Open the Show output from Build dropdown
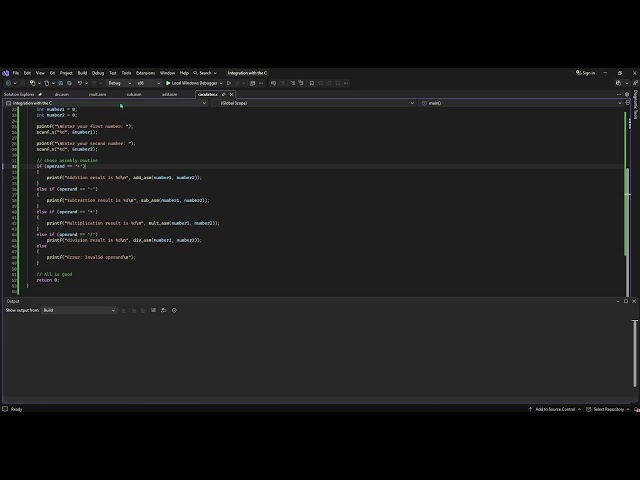640x480 pixels. point(79,310)
